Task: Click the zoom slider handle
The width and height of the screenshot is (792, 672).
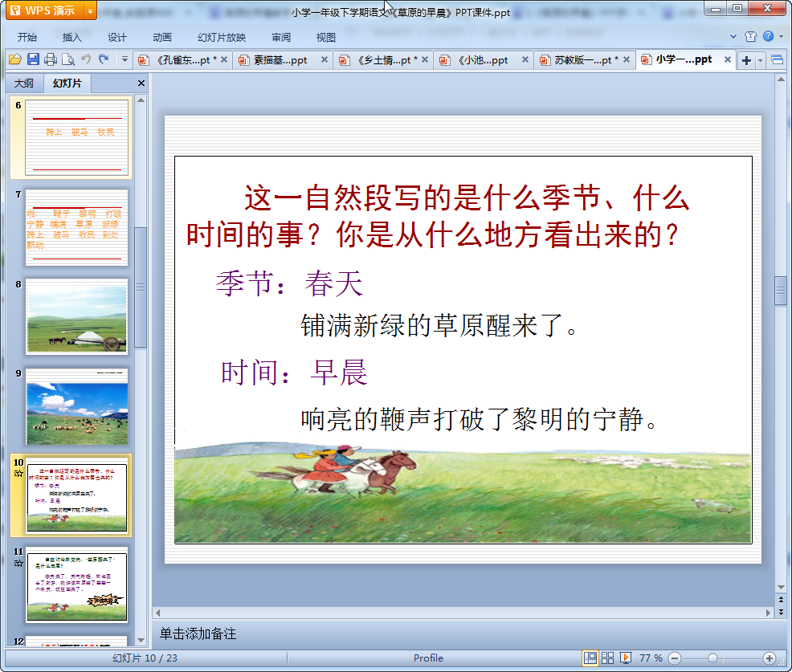Action: click(x=712, y=658)
